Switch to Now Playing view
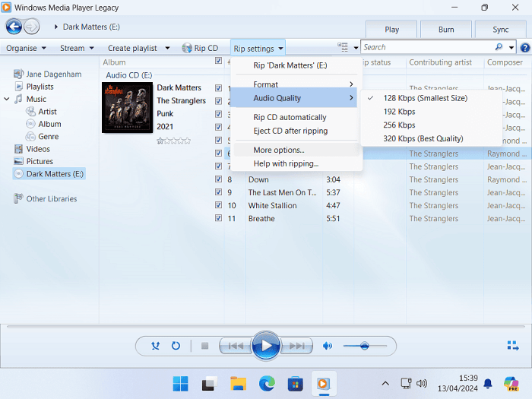This screenshot has width=532, height=399. point(513,346)
